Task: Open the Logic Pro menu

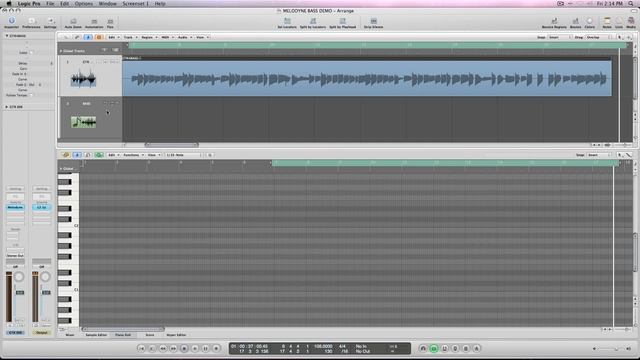Action: click(x=29, y=4)
